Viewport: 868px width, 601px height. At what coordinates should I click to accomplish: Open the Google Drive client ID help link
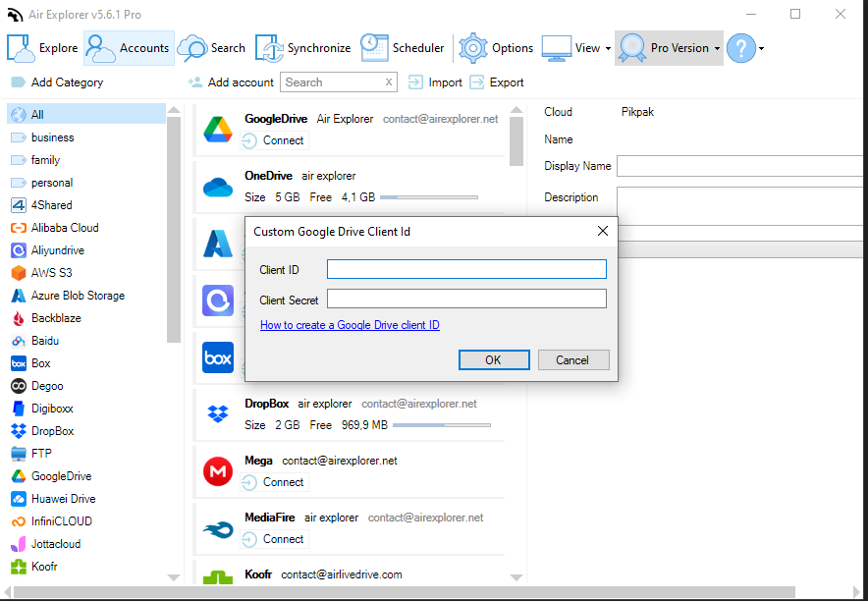coord(350,325)
